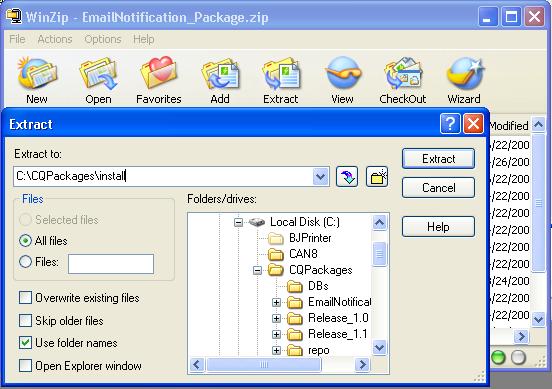Click the blue arrow icon next to path field

(347, 176)
